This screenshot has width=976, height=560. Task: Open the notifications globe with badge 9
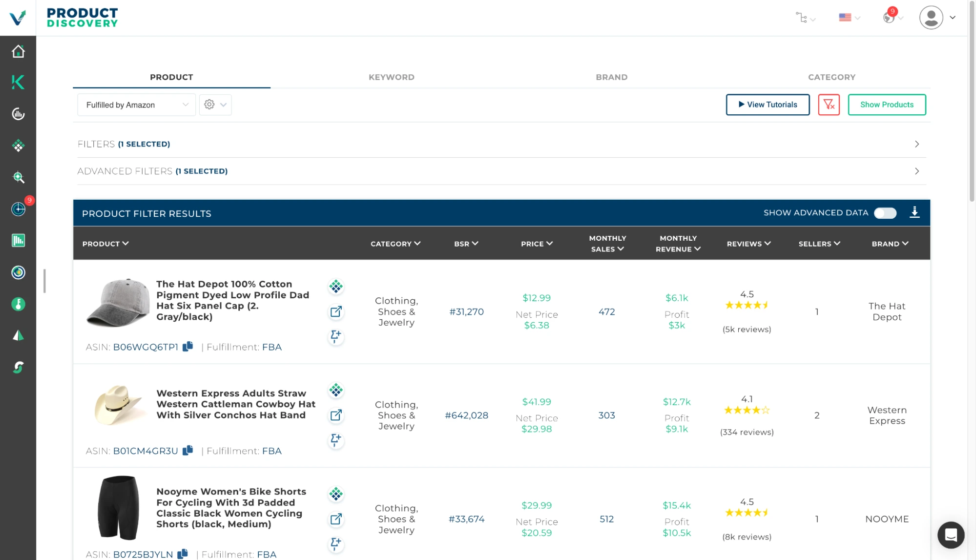tap(892, 16)
